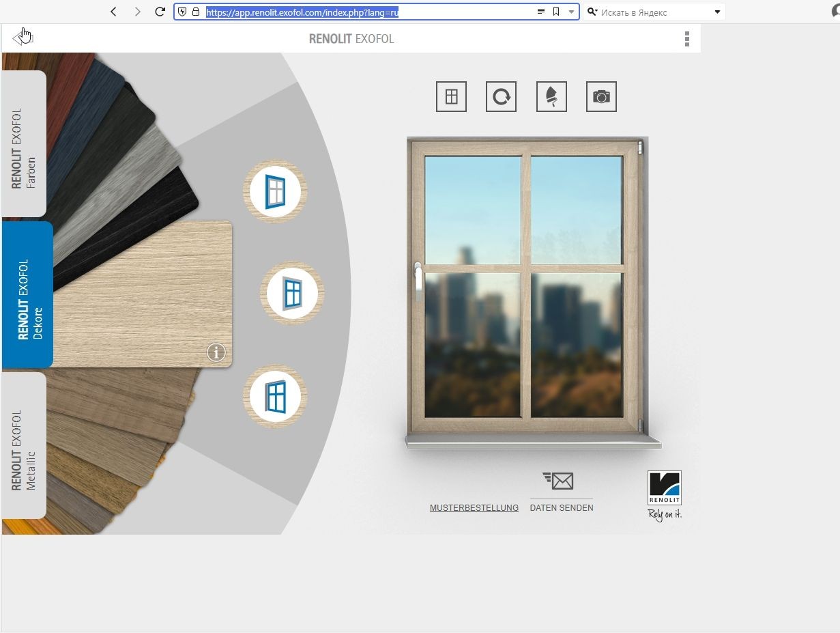Take a snapshot with the camera icon
The width and height of the screenshot is (840, 633).
tap(601, 97)
